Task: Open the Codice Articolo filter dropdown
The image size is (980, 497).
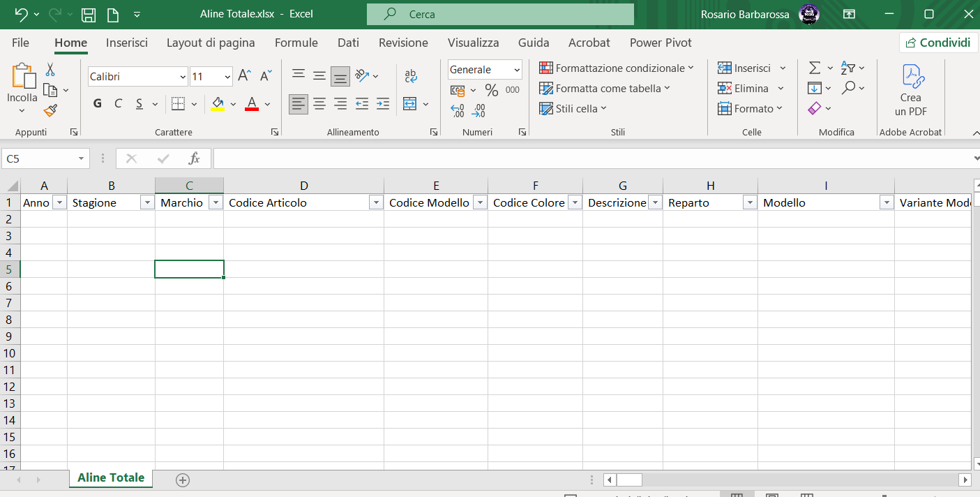Action: click(x=376, y=202)
